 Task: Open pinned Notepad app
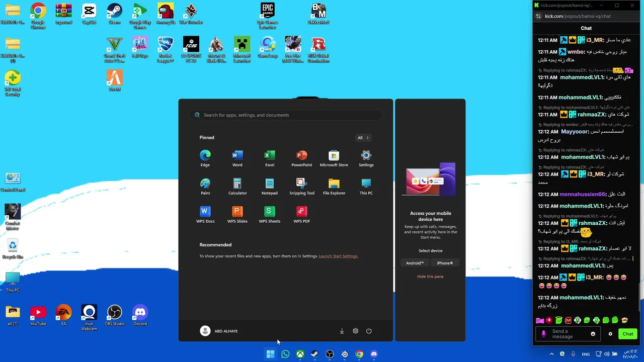[x=270, y=186]
